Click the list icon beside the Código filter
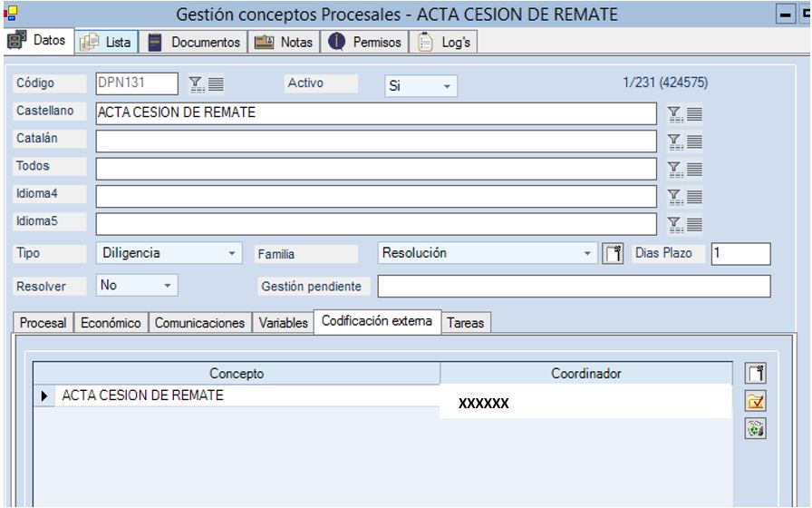The height and width of the screenshot is (508, 812). coord(215,84)
